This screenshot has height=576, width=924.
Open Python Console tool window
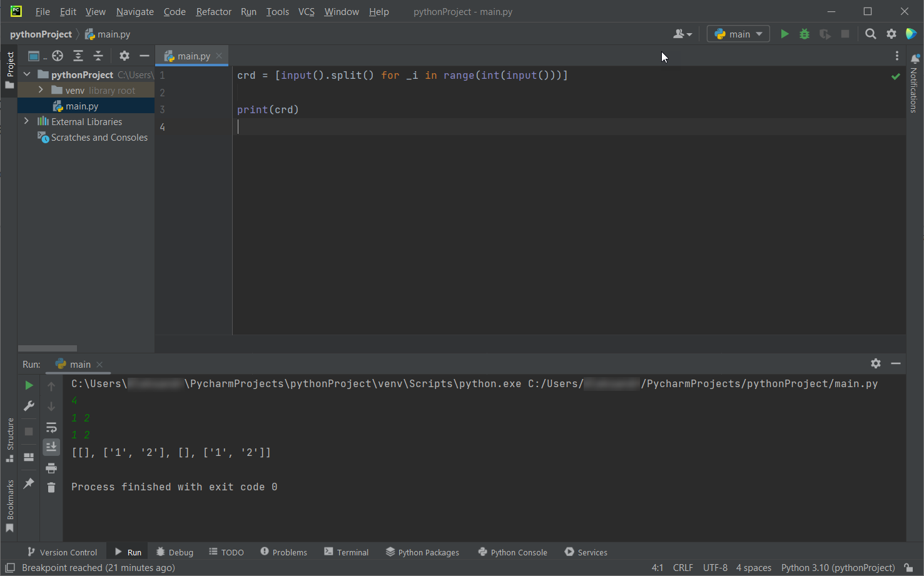(512, 552)
